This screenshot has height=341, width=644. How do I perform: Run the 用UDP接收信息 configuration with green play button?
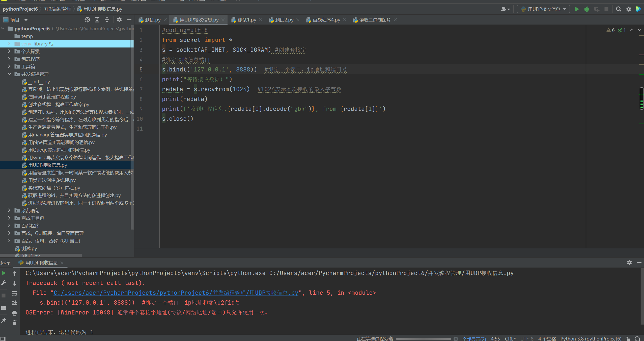coord(577,9)
